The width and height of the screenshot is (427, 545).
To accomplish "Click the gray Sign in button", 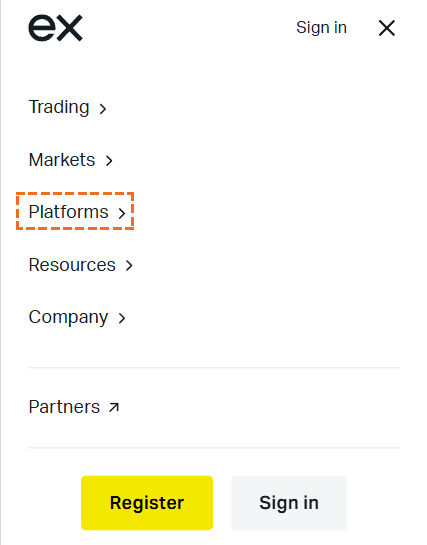I will [x=289, y=503].
